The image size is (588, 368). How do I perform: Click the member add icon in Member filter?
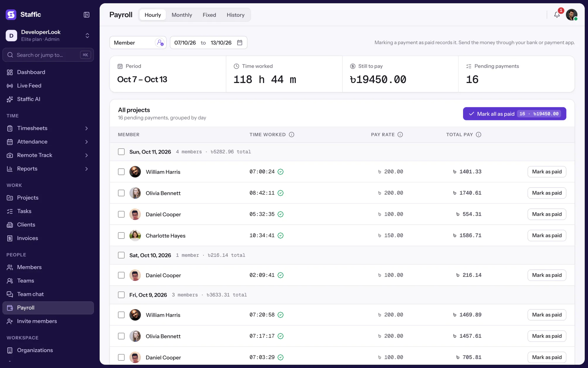160,43
